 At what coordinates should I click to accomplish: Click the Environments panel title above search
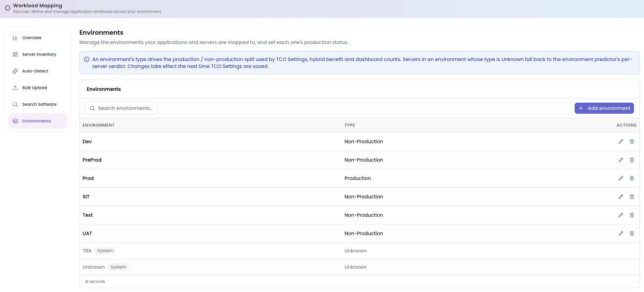pos(104,89)
